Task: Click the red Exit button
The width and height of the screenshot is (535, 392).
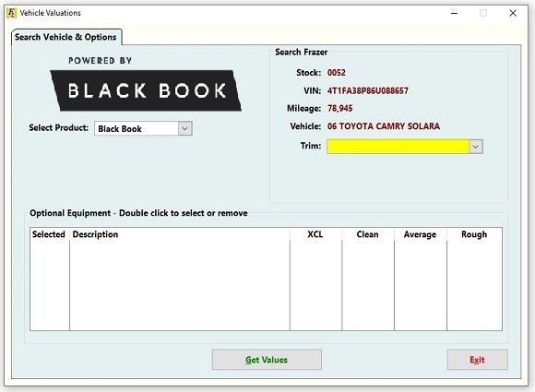Action: point(477,360)
